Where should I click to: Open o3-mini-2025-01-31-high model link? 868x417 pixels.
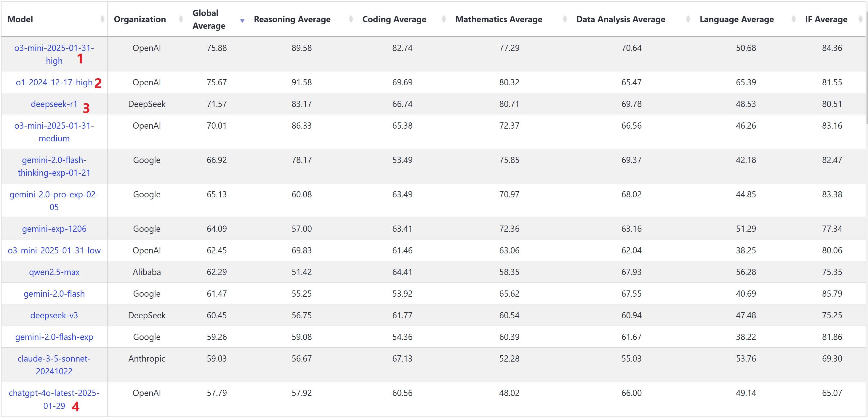tap(54, 54)
